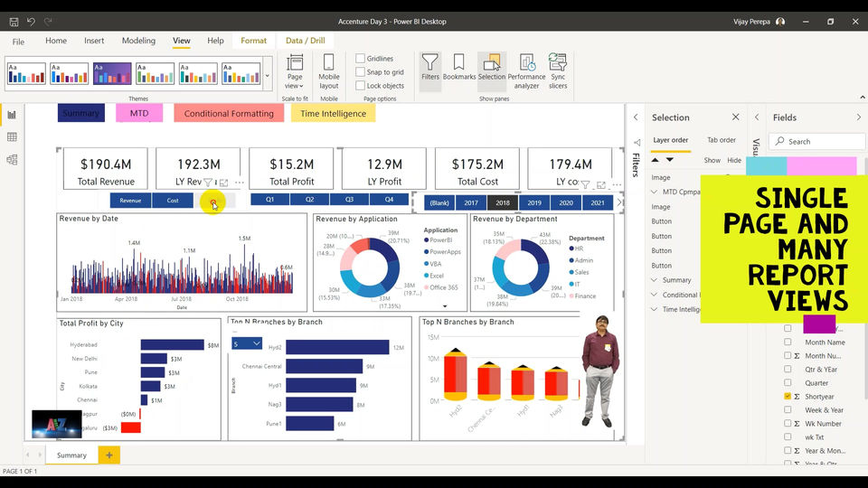Click filter icon on LY Rev card
This screenshot has width=868, height=488.
point(208,182)
